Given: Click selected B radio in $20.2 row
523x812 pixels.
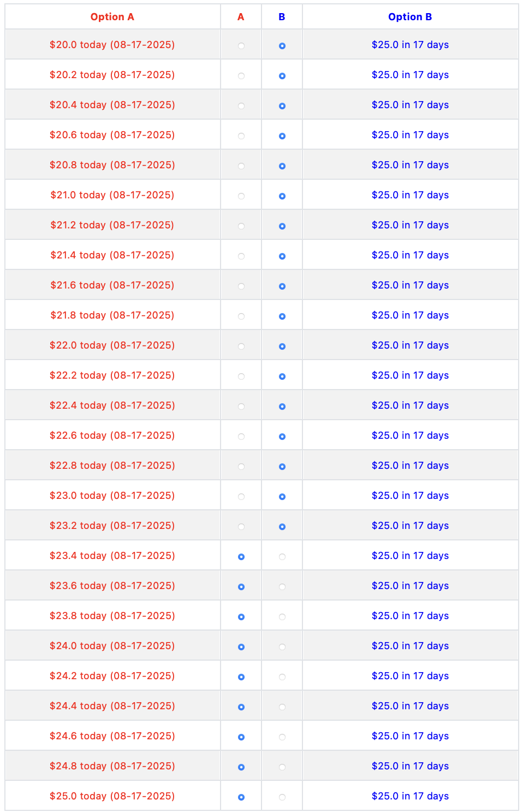Looking at the screenshot, I should pos(282,76).
